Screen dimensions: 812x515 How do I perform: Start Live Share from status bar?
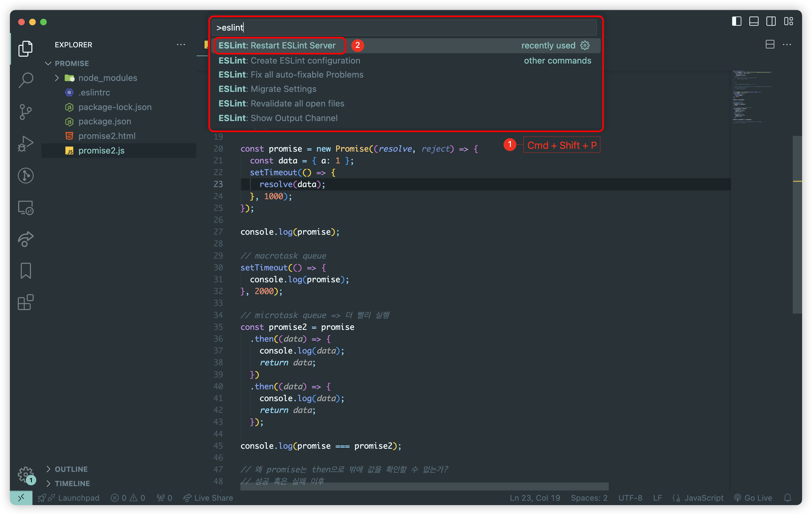[x=208, y=498]
